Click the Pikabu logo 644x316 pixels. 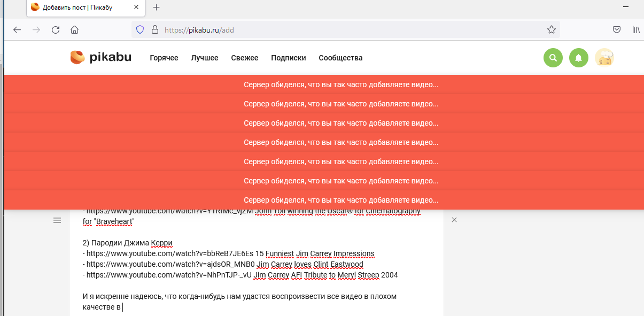100,58
